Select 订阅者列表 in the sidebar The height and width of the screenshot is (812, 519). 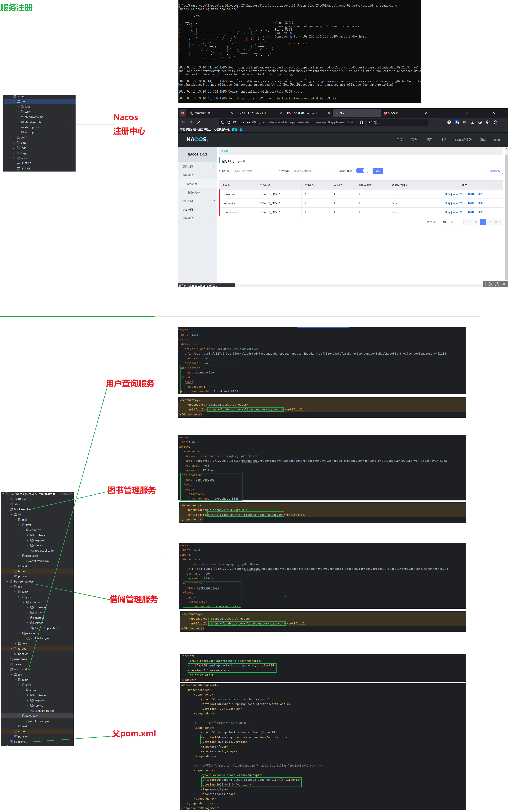point(193,193)
